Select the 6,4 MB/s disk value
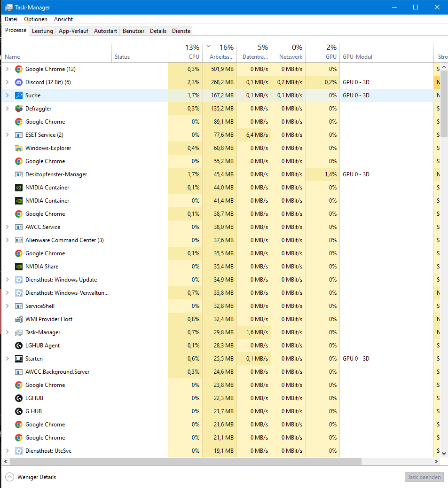This screenshot has height=488, width=448. [x=254, y=135]
